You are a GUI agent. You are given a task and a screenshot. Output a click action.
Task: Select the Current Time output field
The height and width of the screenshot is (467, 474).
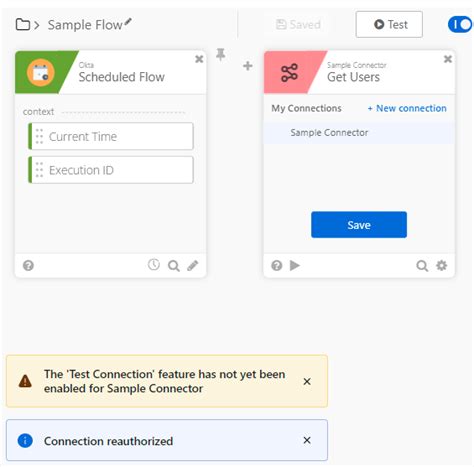click(111, 136)
